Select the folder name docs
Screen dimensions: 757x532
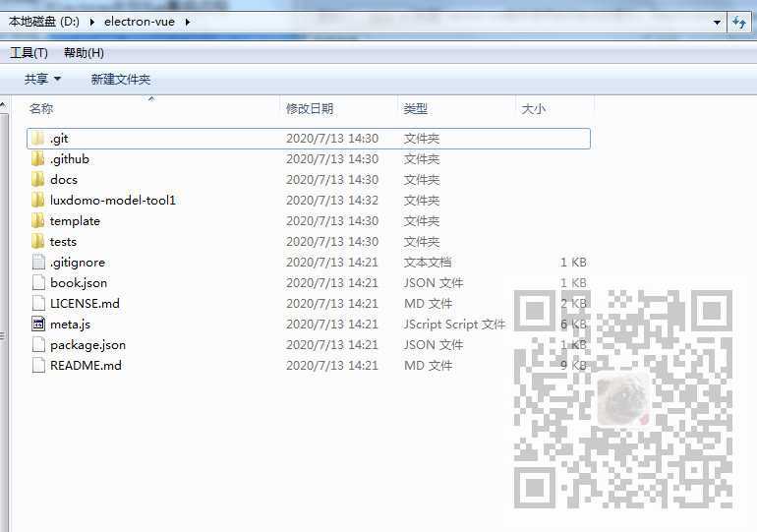[x=64, y=180]
